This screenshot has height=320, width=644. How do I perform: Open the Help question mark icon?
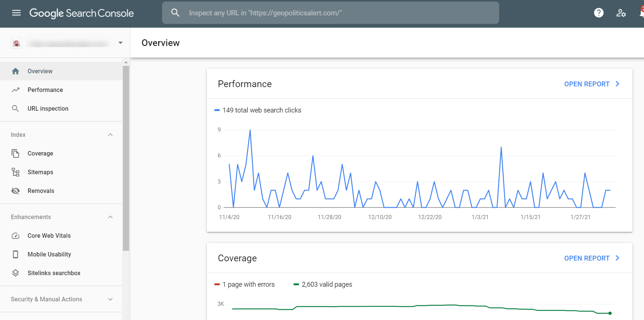[x=599, y=13]
